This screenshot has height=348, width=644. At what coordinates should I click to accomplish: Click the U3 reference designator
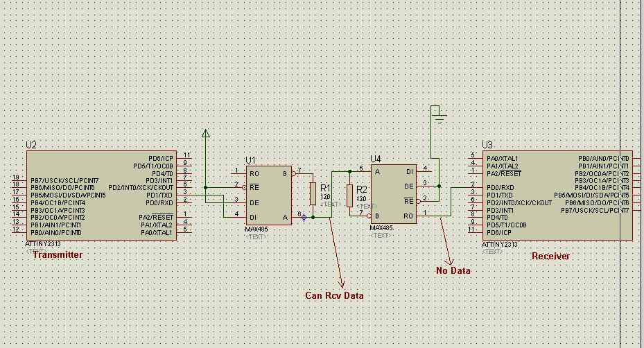pos(487,145)
